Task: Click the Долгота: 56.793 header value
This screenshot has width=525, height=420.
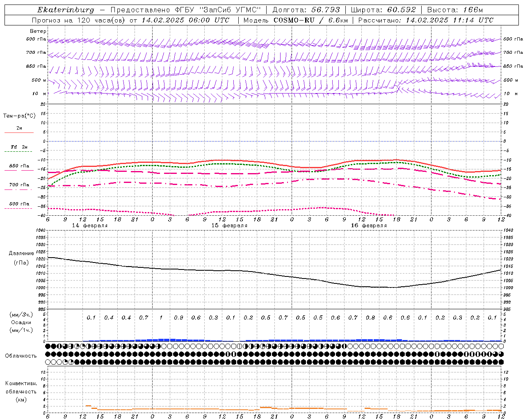Action: (x=306, y=10)
